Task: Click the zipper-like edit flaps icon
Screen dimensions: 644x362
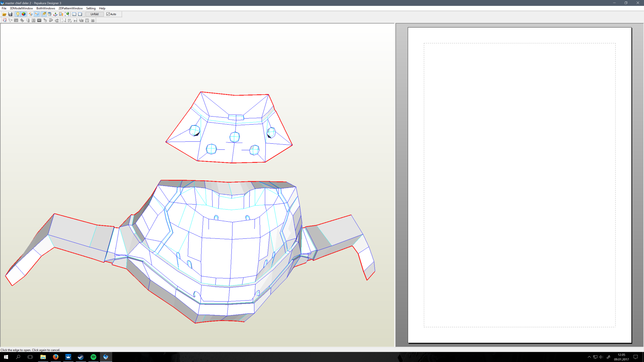Action: pos(16,21)
